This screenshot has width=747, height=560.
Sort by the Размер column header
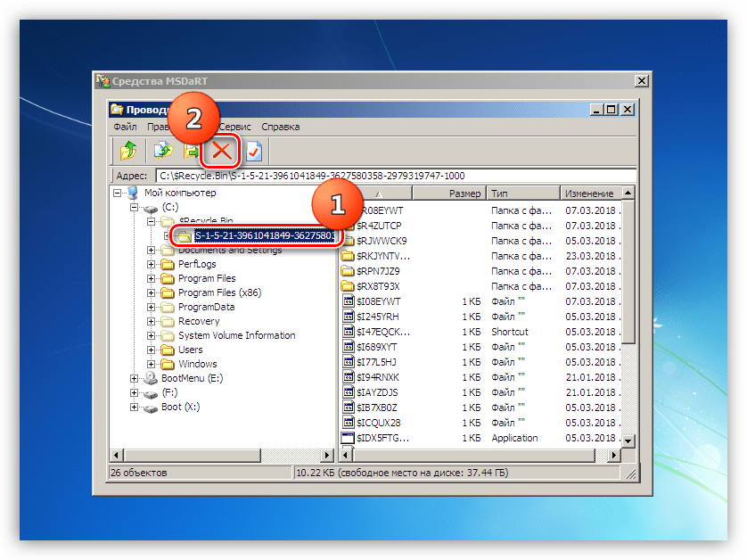tap(464, 194)
